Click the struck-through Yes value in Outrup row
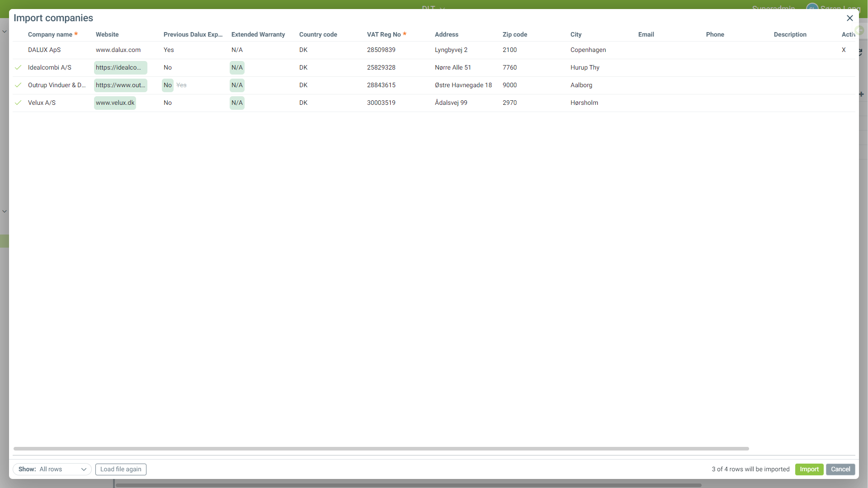The height and width of the screenshot is (488, 868). click(x=181, y=85)
